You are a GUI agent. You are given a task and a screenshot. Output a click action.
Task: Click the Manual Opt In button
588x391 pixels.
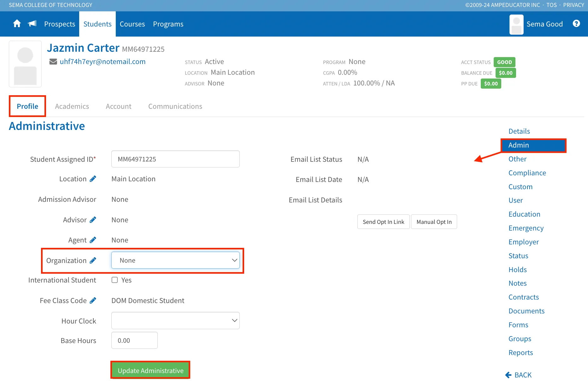point(434,222)
